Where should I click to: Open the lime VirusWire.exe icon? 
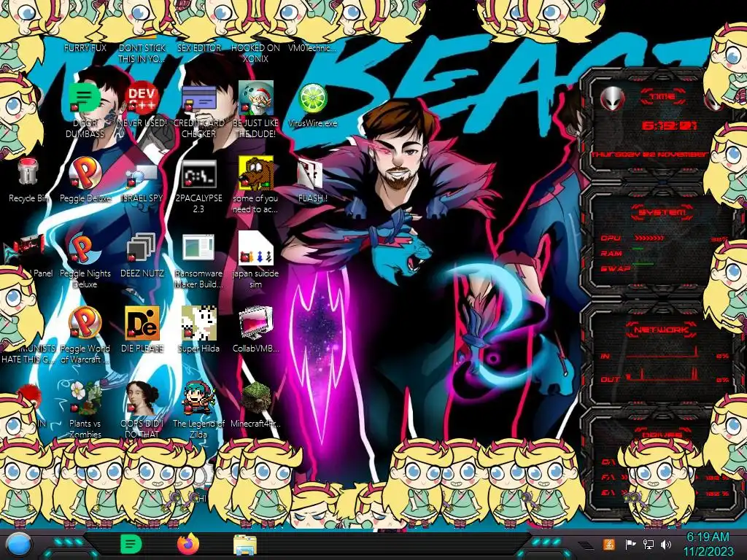(x=312, y=98)
